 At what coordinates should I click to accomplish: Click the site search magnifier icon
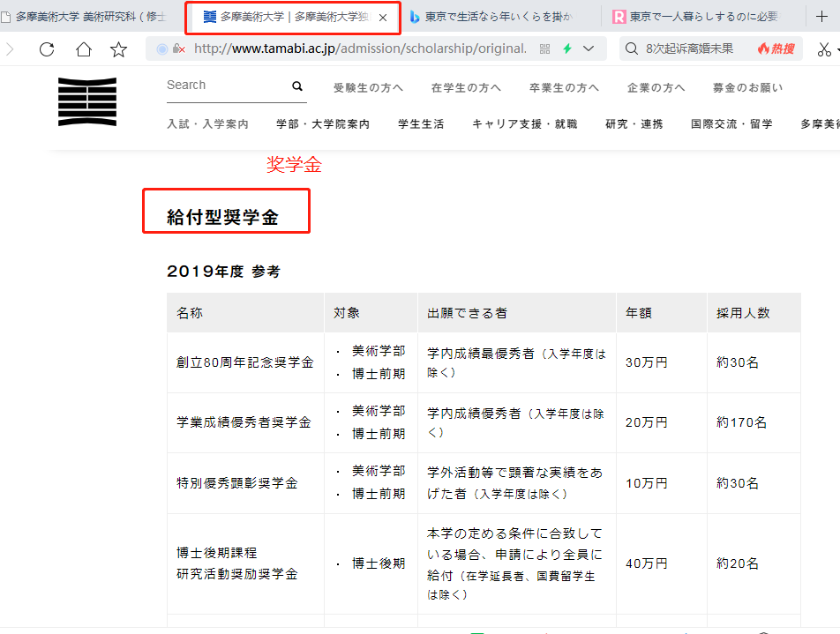pyautogui.click(x=297, y=86)
